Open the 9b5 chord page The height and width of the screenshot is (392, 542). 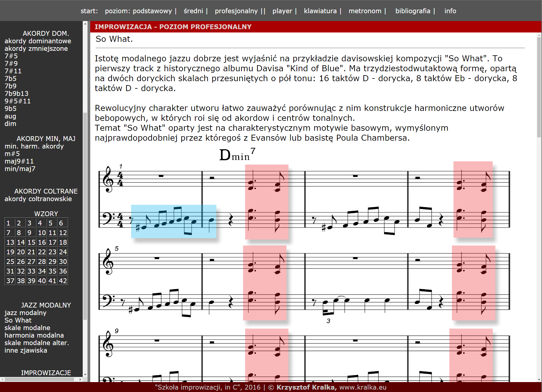coord(11,109)
